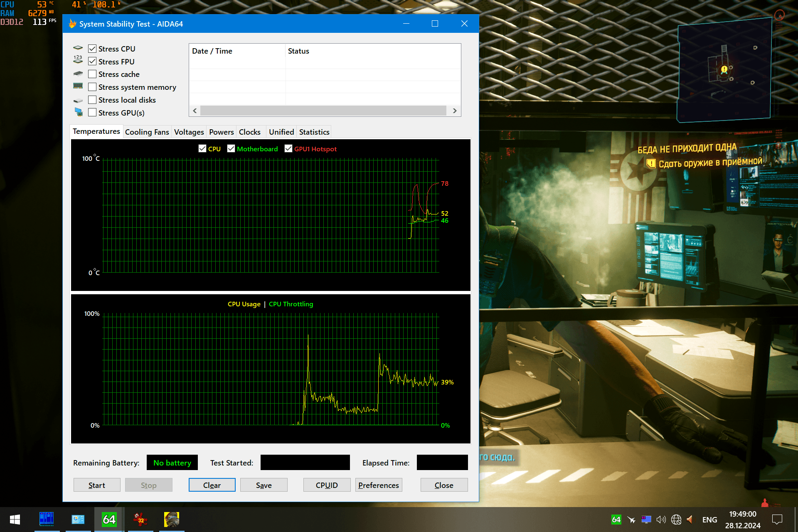The width and height of the screenshot is (798, 532).
Task: Select AIDA64 green 64 taskbar icon
Action: pyautogui.click(x=109, y=520)
